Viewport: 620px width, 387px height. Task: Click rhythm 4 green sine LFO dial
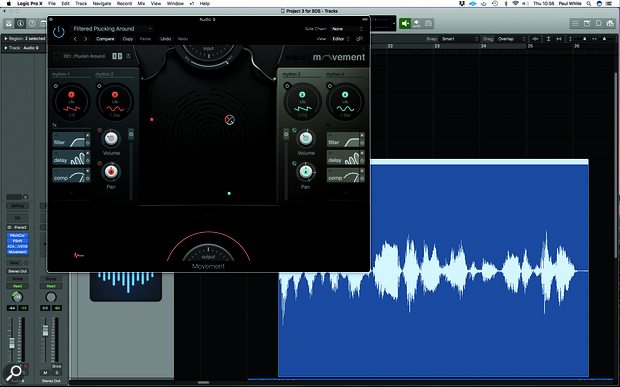tap(345, 102)
